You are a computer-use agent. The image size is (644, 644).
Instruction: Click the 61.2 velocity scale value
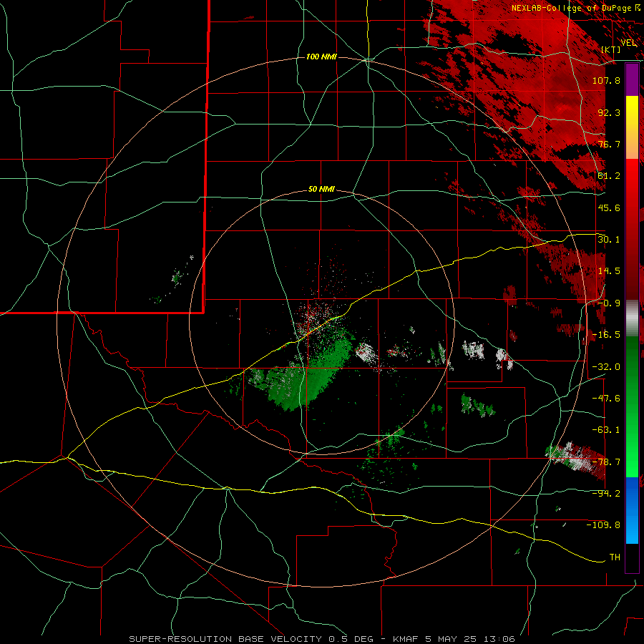coord(609,176)
